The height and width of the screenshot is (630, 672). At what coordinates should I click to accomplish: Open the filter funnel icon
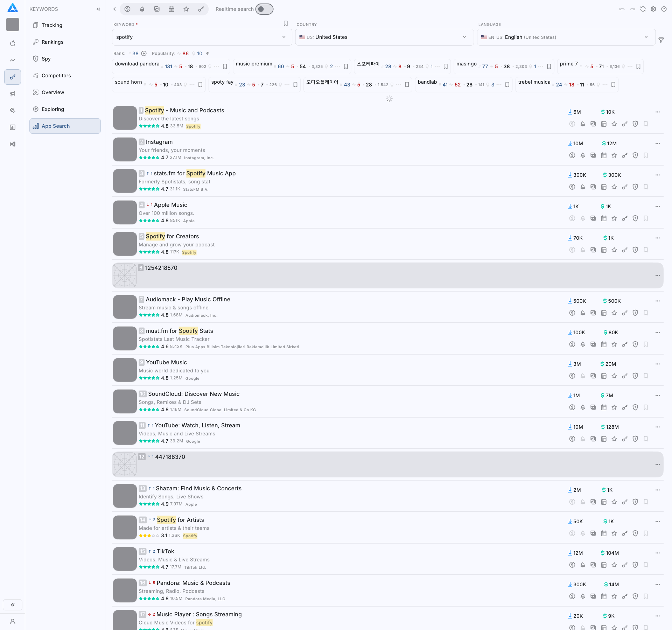661,40
